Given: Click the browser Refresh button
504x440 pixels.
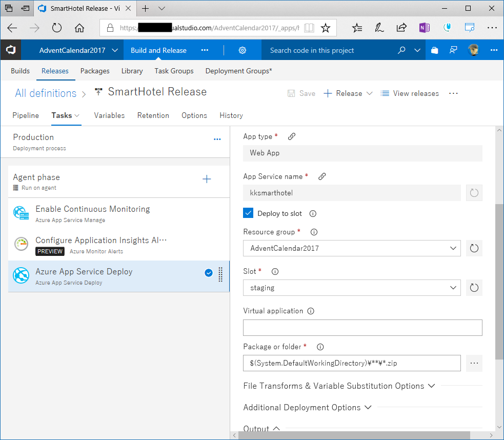Looking at the screenshot, I should pyautogui.click(x=57, y=28).
